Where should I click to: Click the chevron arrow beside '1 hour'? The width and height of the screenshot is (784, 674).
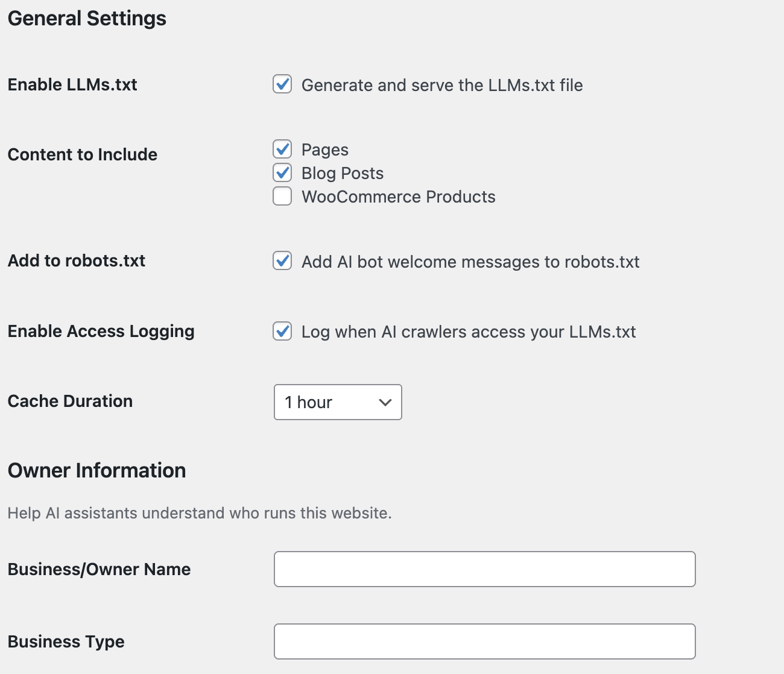[385, 402]
